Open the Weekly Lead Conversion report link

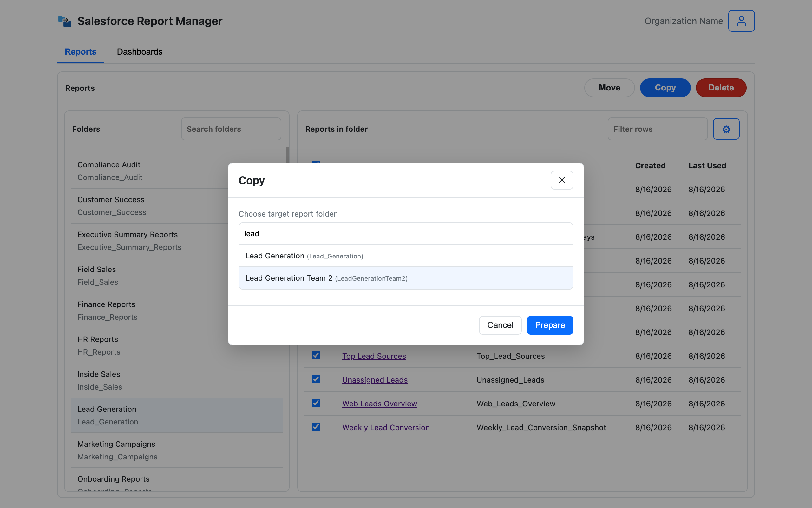click(x=386, y=427)
